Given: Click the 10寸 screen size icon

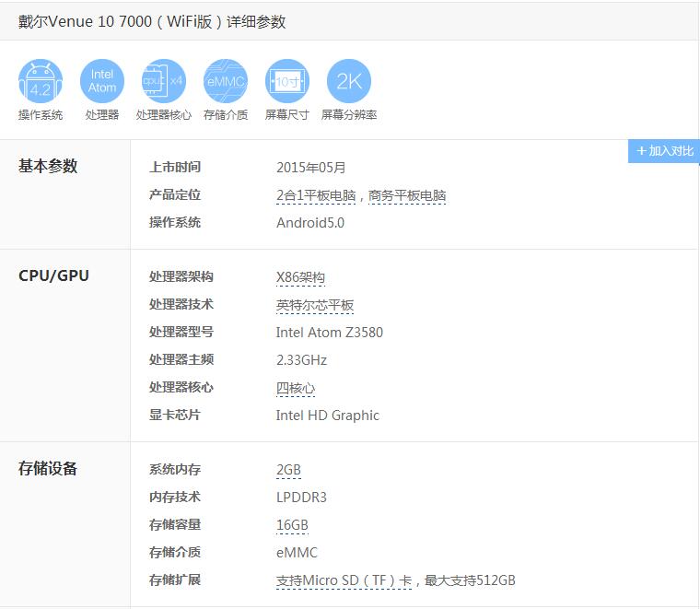Looking at the screenshot, I should [x=287, y=81].
